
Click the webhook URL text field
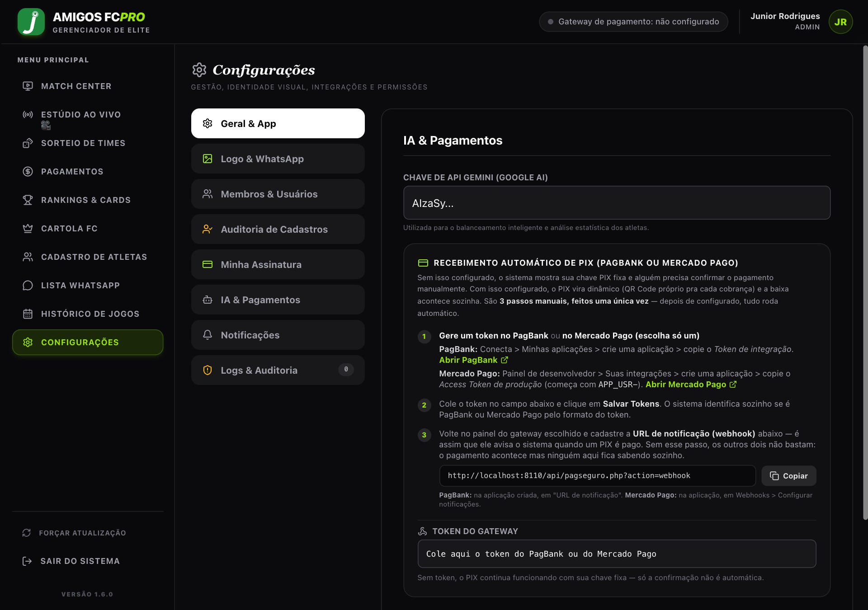tap(597, 476)
